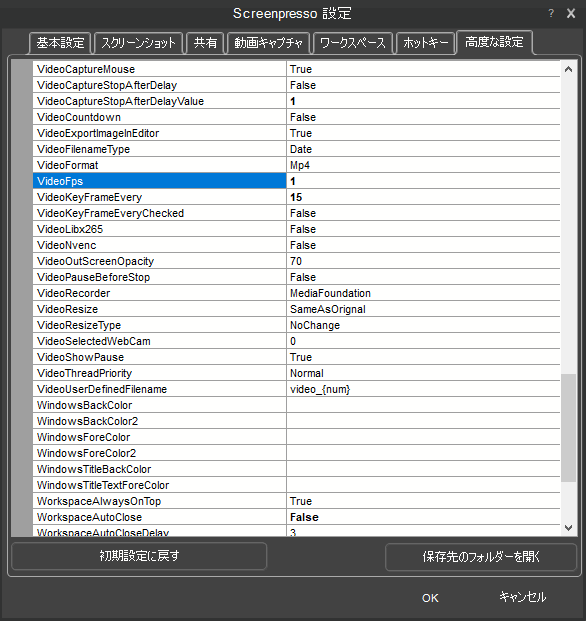The height and width of the screenshot is (621, 586).
Task: Open the スクリーンショット tab
Action: 138,43
